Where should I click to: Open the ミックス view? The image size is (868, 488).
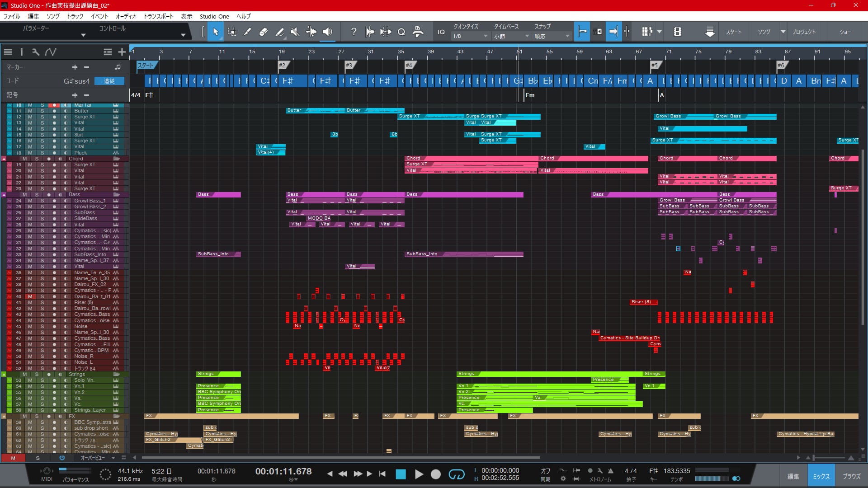[821, 476]
